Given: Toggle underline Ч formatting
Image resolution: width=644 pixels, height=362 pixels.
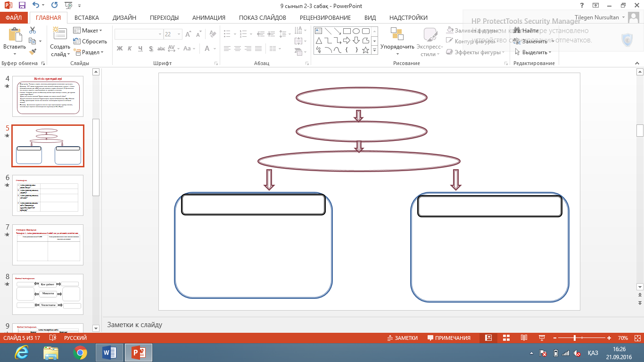Looking at the screenshot, I should 140,49.
